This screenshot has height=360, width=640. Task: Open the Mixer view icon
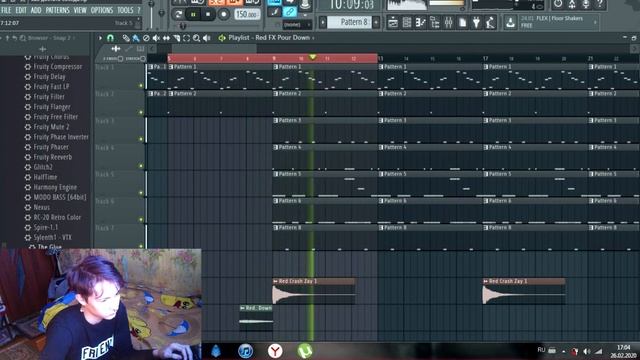pos(448,22)
